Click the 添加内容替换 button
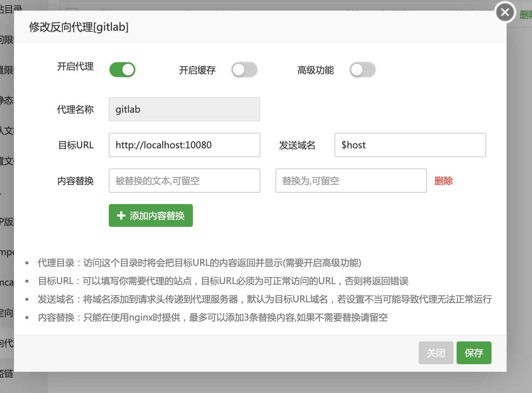The height and width of the screenshot is (393, 532). coord(151,215)
